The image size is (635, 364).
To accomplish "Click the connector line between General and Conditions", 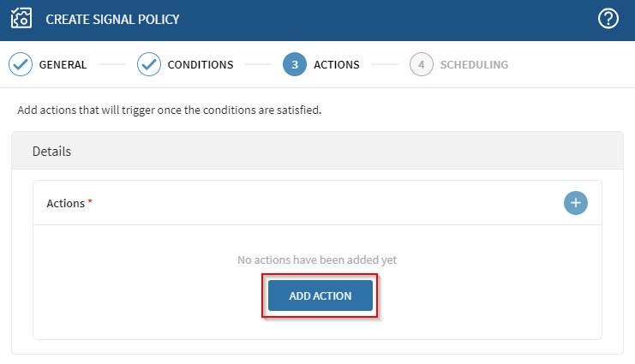I will pos(111,64).
